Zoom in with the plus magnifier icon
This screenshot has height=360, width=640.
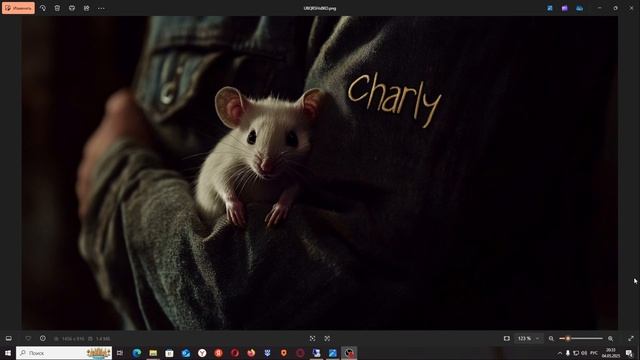(x=610, y=338)
